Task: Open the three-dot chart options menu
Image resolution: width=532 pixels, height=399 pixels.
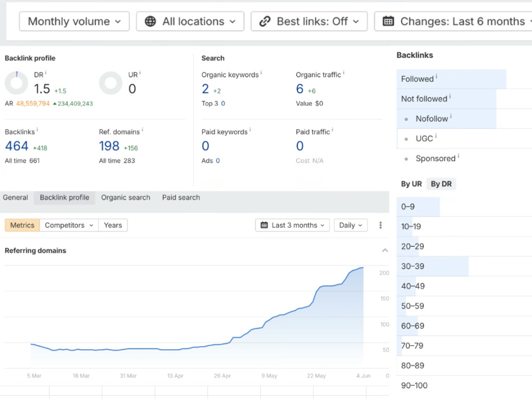Action: pyautogui.click(x=380, y=225)
